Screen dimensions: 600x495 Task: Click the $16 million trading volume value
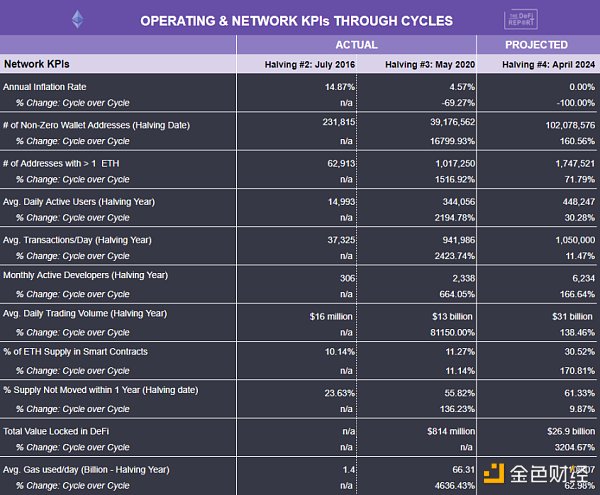point(331,316)
